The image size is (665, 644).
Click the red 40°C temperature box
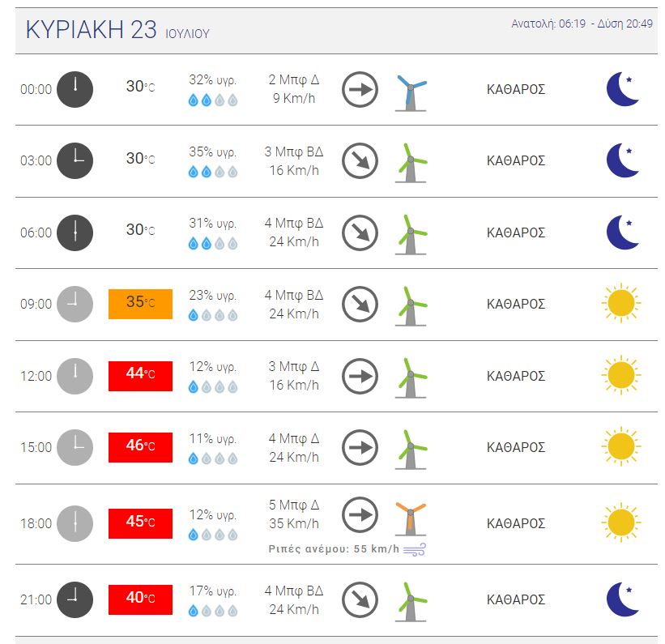pos(140,599)
